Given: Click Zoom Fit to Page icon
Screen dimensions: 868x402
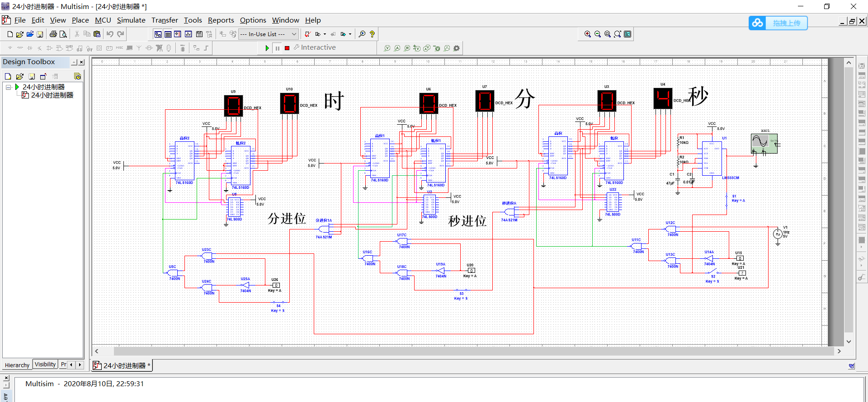Looking at the screenshot, I should (x=618, y=34).
